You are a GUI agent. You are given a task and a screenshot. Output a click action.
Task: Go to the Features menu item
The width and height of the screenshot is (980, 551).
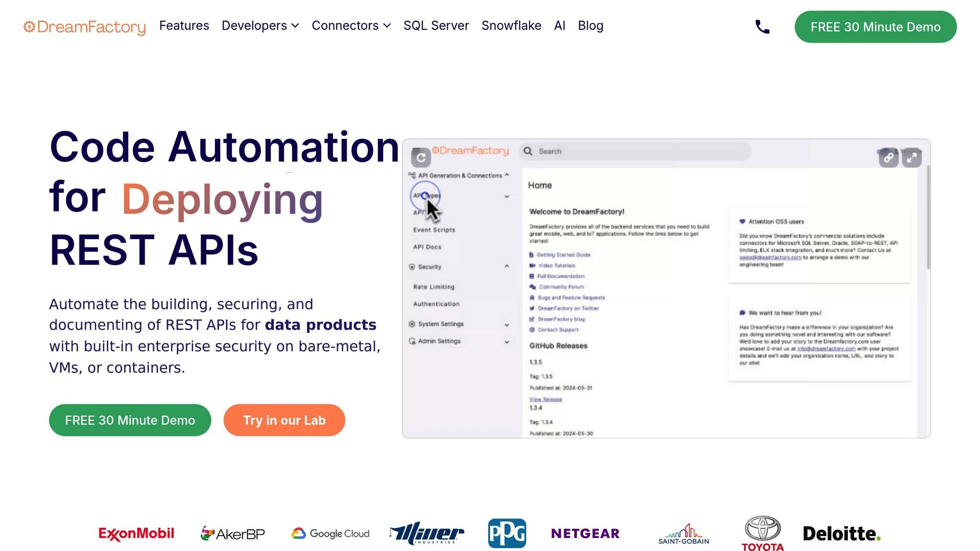[x=184, y=26]
